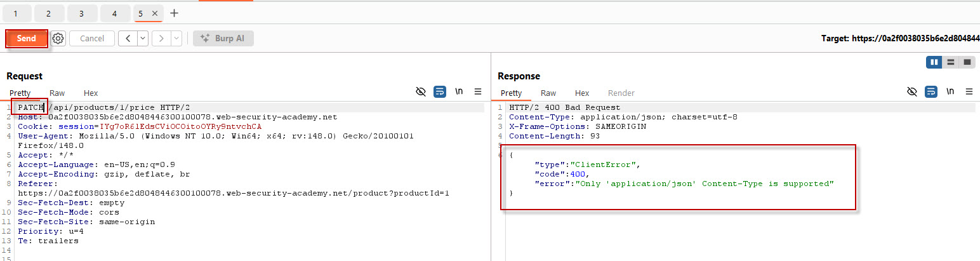Switch to Repeater tab 1
Screen dimensions: 980x261
tap(16, 13)
